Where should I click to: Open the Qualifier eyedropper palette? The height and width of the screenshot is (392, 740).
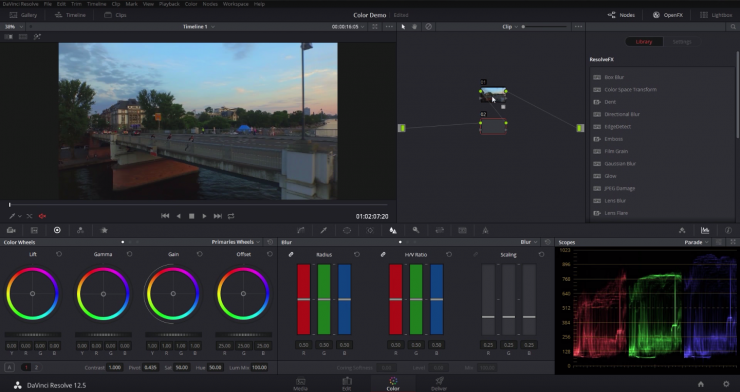(x=324, y=230)
